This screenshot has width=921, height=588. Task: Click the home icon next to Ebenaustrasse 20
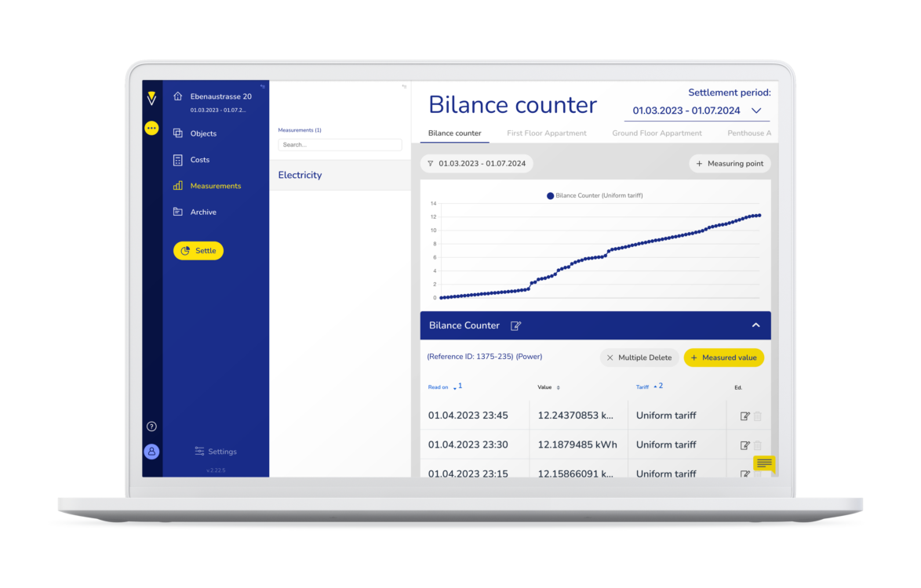(178, 96)
